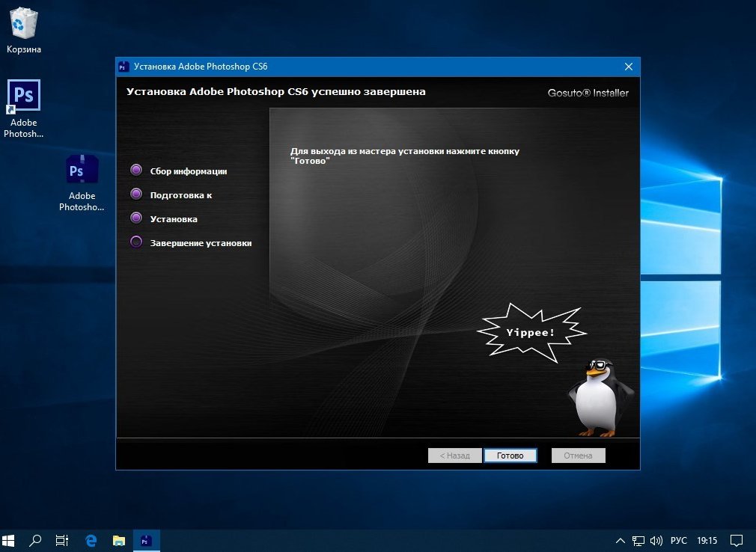Click the 'Установка' step label
Screen dimensions: 756x552
click(174, 219)
